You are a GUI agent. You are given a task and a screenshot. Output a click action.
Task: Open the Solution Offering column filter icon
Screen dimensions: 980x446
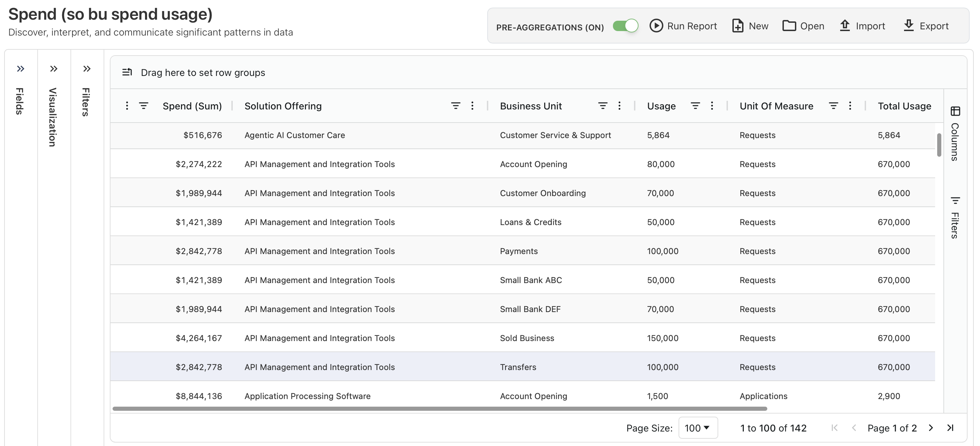pyautogui.click(x=455, y=106)
